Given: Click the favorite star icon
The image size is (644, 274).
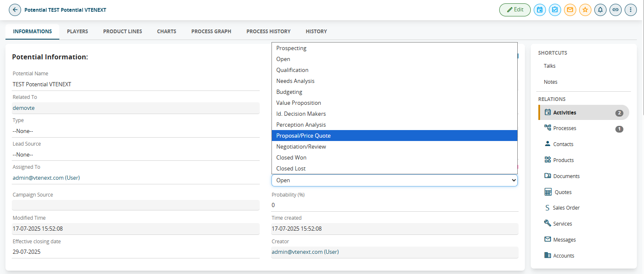Looking at the screenshot, I should coord(585,10).
